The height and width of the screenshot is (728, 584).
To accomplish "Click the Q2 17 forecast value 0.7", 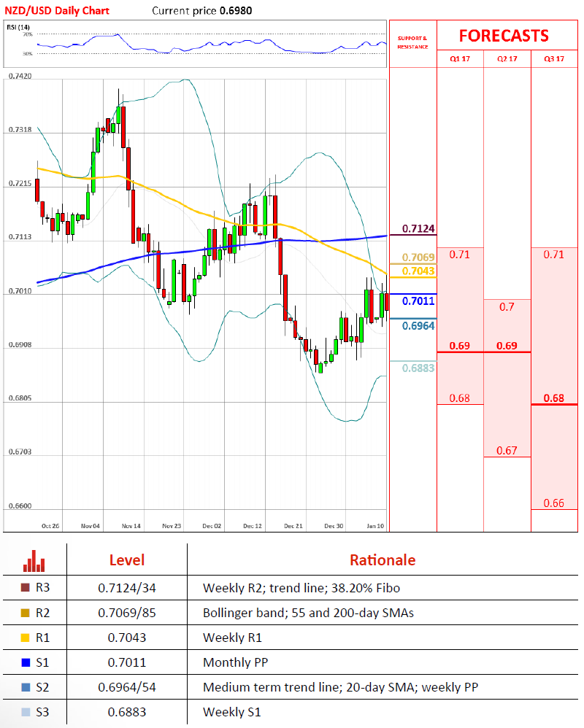I will tap(507, 307).
